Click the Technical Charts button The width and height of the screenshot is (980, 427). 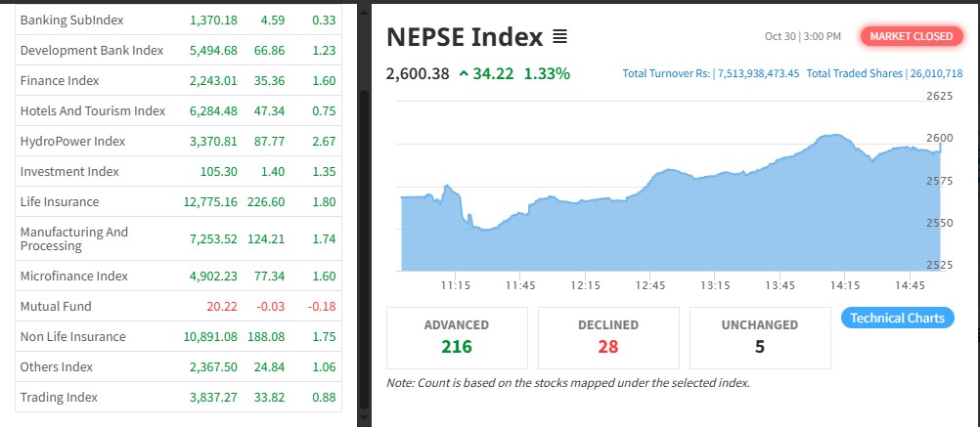pyautogui.click(x=897, y=318)
